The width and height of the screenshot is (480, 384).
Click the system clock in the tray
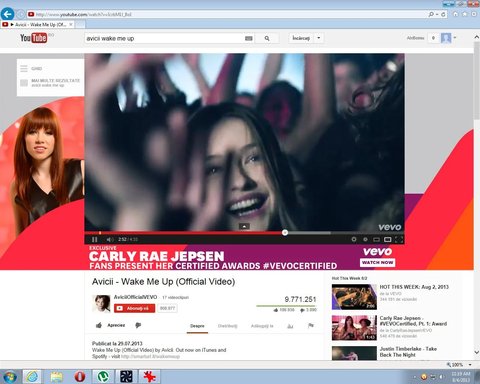tap(461, 377)
